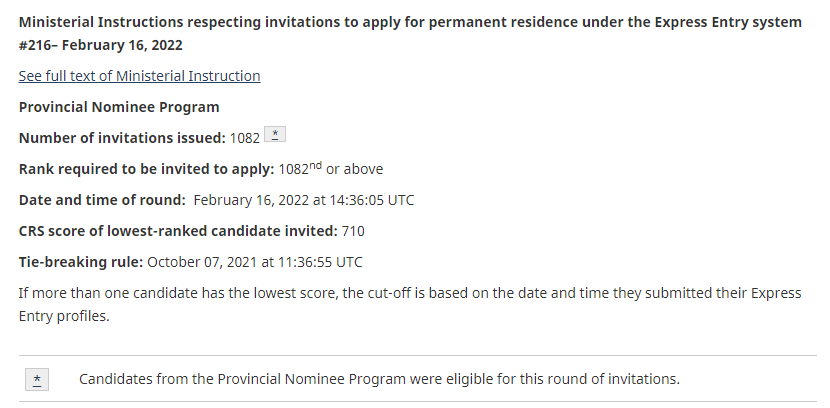Click the 'Date and time of round' label
The width and height of the screenshot is (830, 408).
[x=102, y=200]
